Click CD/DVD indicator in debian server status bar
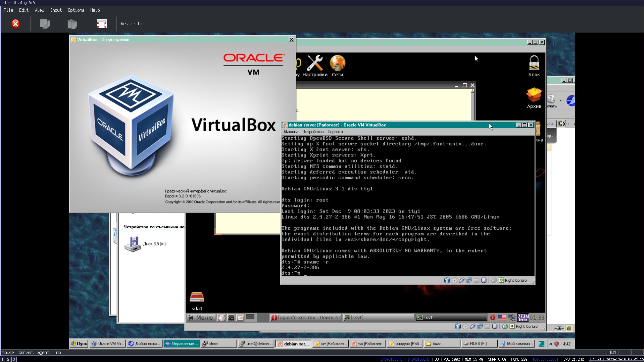The image size is (644, 362). (x=454, y=280)
